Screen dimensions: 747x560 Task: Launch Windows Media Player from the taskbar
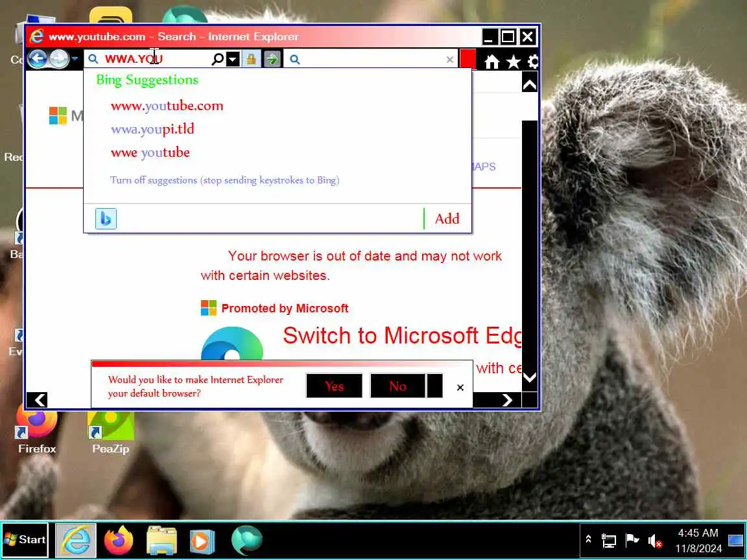coord(202,541)
